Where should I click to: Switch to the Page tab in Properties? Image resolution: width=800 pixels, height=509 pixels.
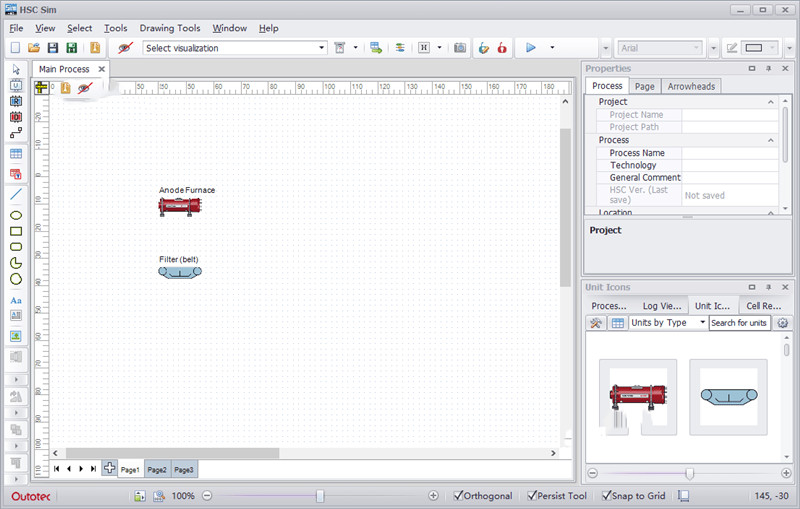pyautogui.click(x=644, y=86)
